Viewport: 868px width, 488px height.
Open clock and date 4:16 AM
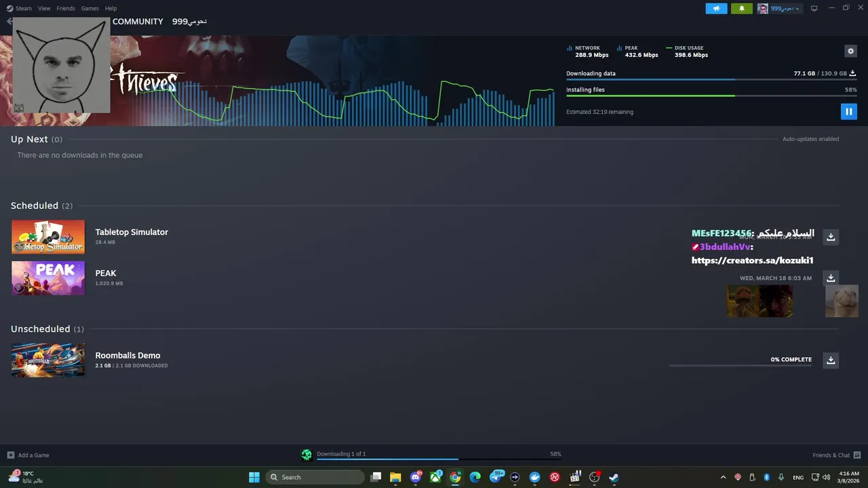click(849, 477)
